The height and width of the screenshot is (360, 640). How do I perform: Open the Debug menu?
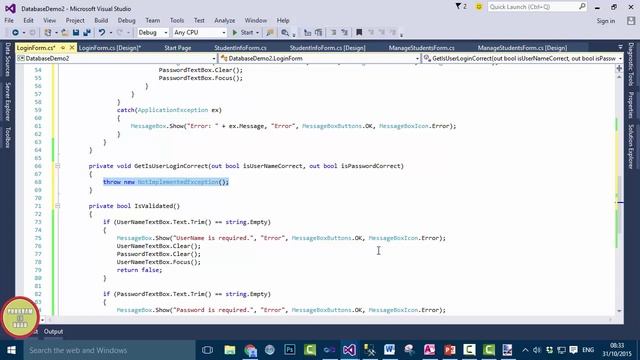coord(127,20)
